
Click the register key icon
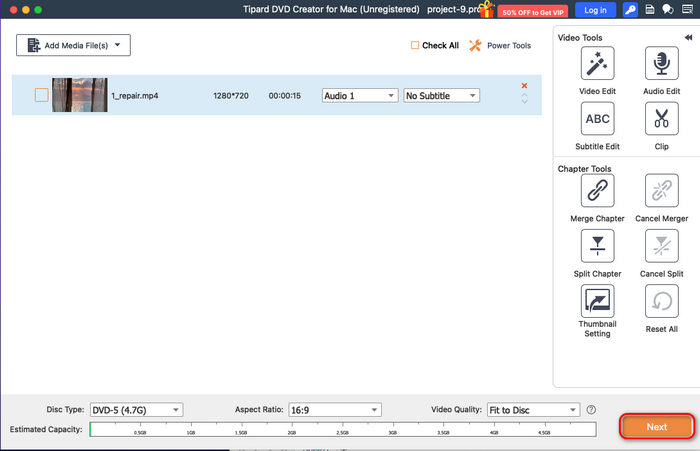[x=630, y=9]
